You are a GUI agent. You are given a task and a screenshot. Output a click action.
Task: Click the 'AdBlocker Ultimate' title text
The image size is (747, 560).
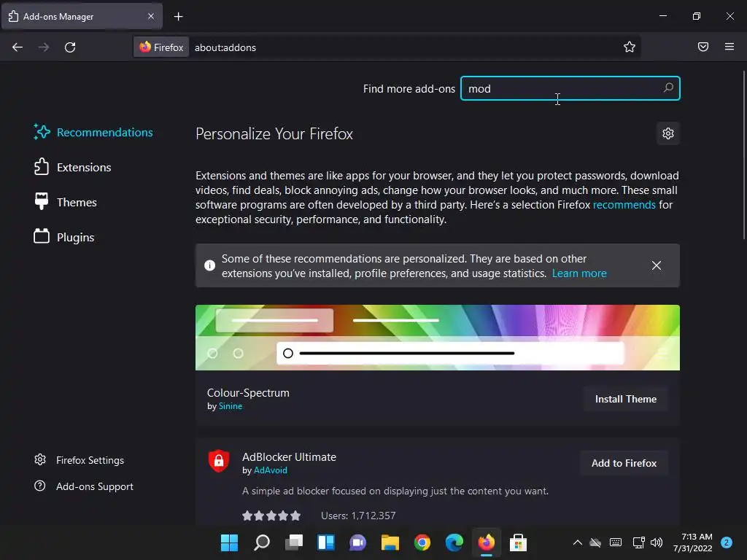(x=289, y=456)
